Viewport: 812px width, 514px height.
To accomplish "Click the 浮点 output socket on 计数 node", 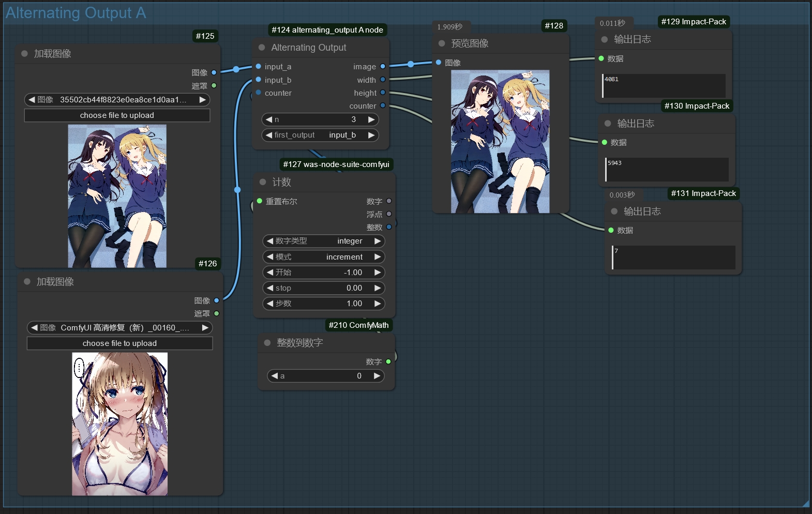I will [389, 214].
